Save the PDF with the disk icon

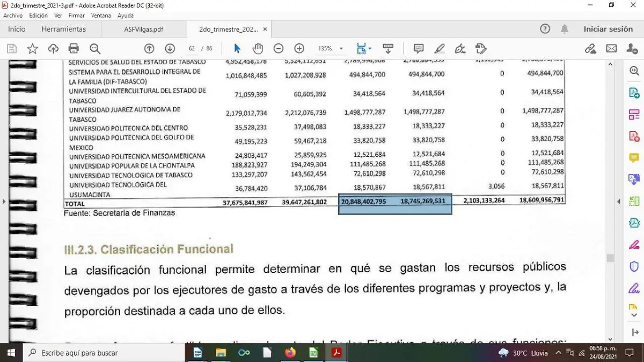point(11,48)
